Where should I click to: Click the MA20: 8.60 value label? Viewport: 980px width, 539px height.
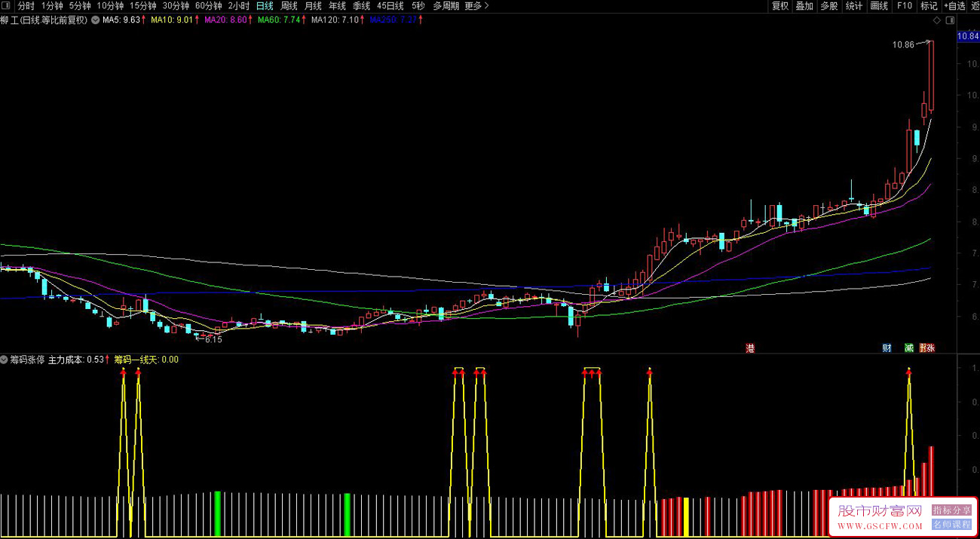225,20
